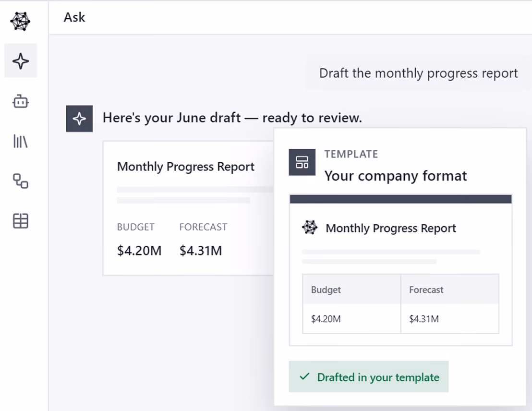This screenshot has height=411, width=532.
Task: Click the template layout icon
Action: point(302,162)
